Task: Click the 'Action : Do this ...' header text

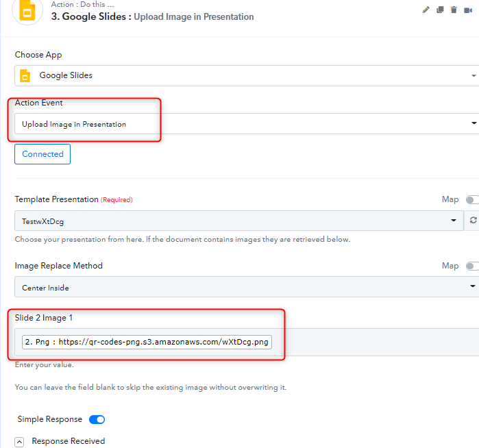Action: point(82,4)
